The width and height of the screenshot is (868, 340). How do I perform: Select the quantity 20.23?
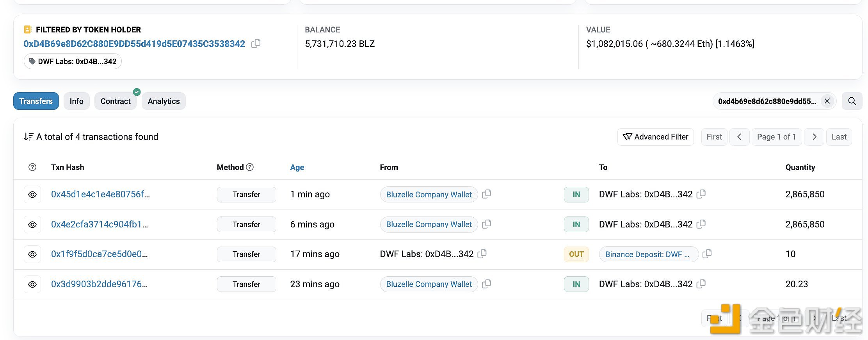point(797,284)
